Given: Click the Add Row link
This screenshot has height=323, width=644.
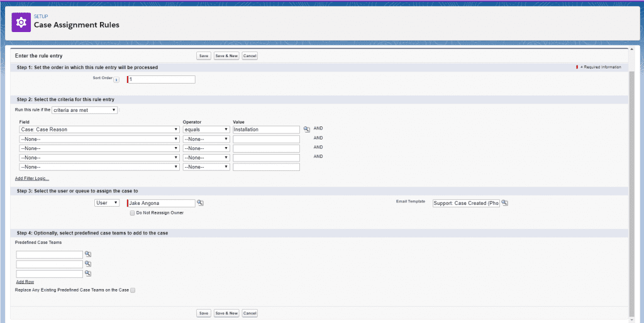Looking at the screenshot, I should coord(25,282).
